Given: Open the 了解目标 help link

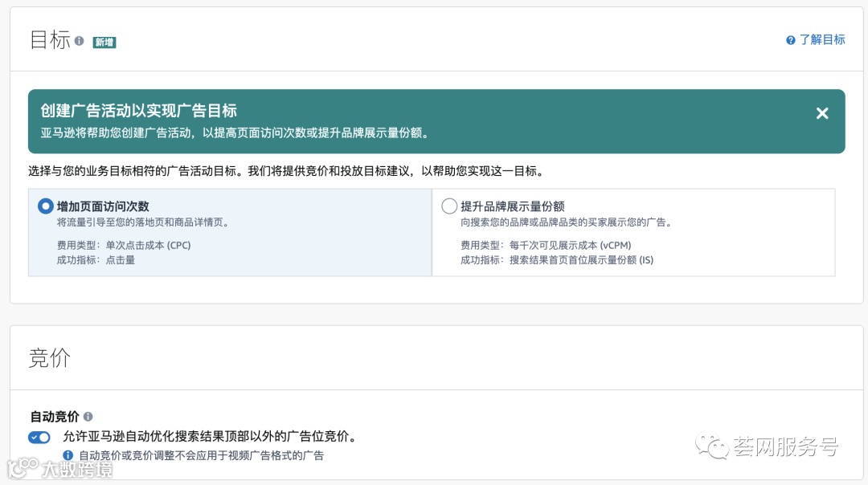Looking at the screenshot, I should click(821, 40).
